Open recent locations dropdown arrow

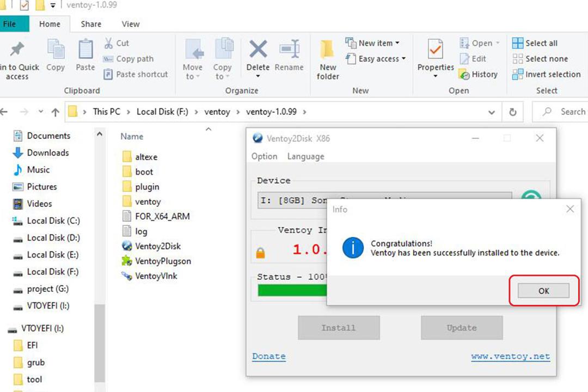coord(40,112)
